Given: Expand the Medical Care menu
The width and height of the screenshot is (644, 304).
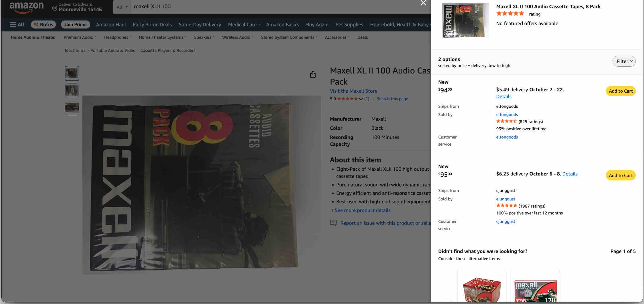Looking at the screenshot, I should [244, 24].
